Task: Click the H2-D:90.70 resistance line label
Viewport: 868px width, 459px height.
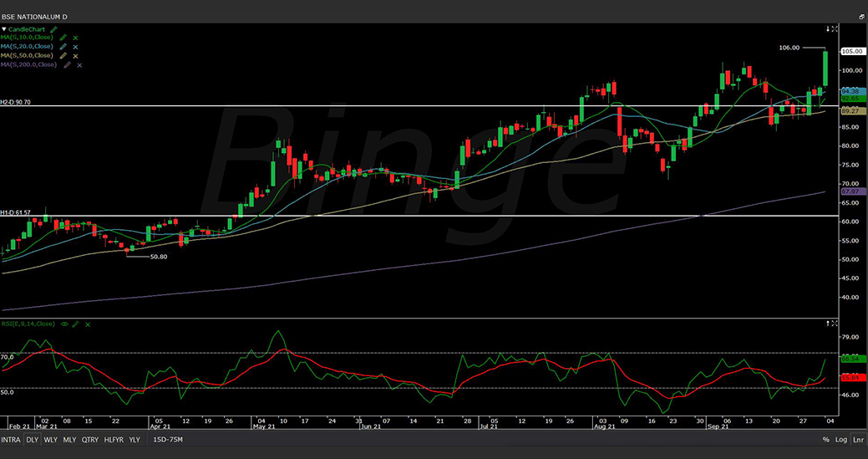Action: tap(16, 103)
